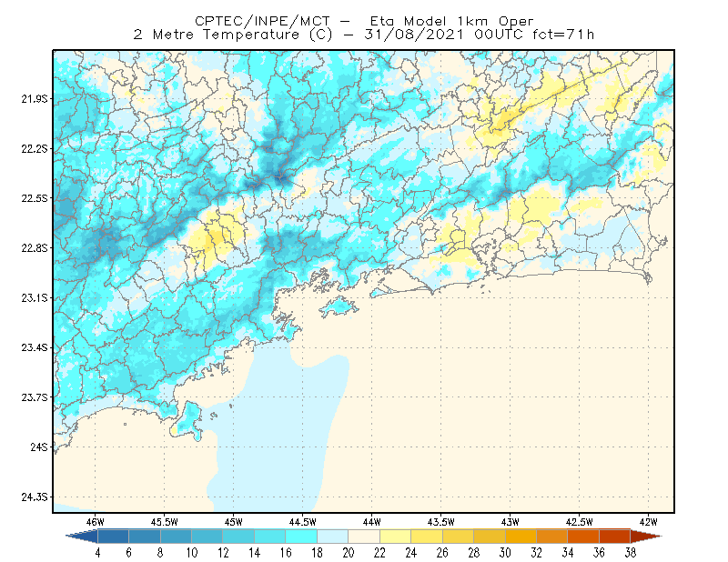728x562 pixels.
Task: Click the right dark-red arrow of colorbar
Action: [x=646, y=537]
